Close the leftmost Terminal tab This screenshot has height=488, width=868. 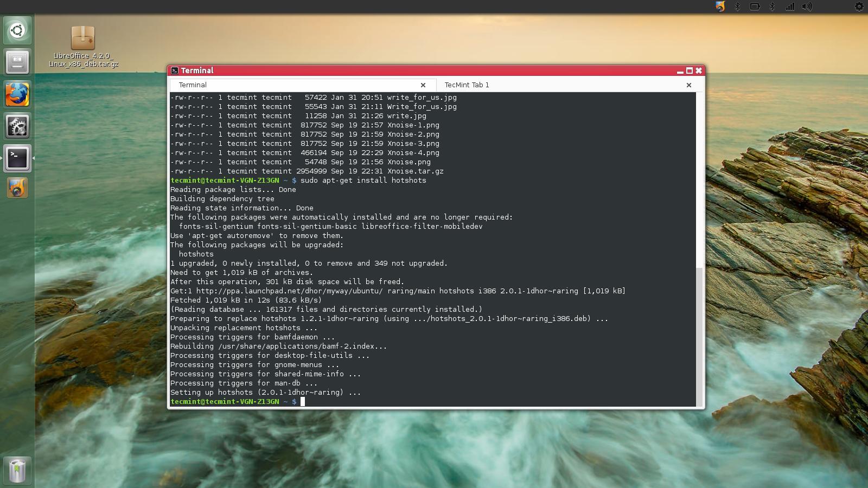pyautogui.click(x=423, y=85)
